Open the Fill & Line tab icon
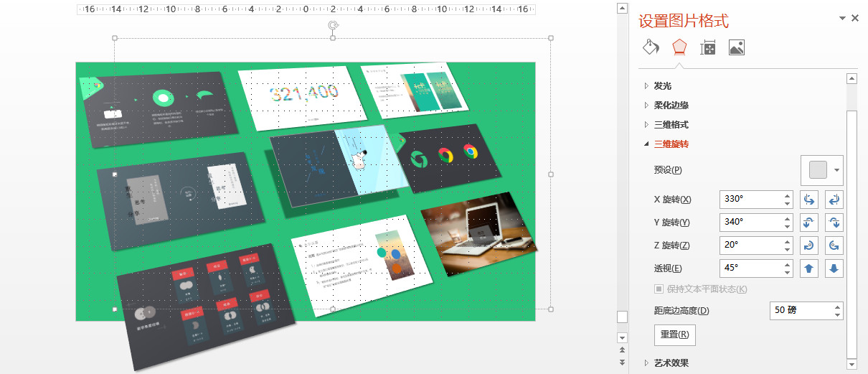Viewport: 868px width, 374px height. click(x=650, y=48)
